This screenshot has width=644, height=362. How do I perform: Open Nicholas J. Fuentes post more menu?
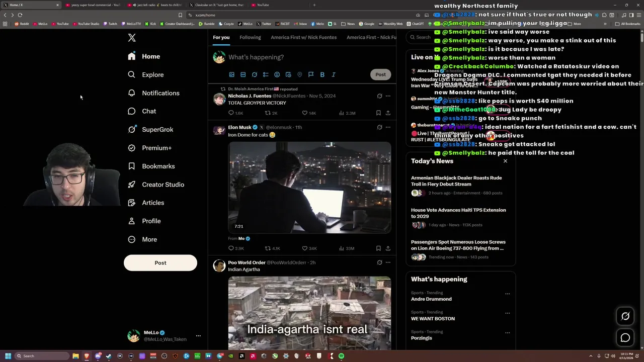tap(388, 96)
